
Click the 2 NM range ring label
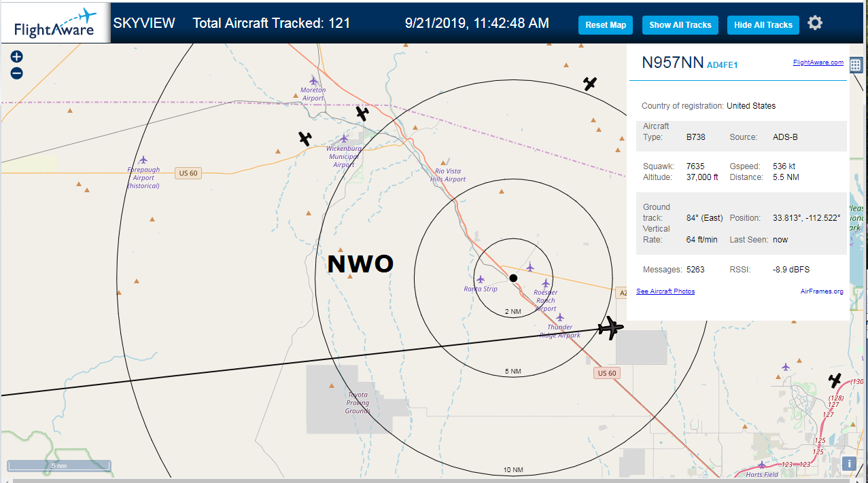click(513, 311)
